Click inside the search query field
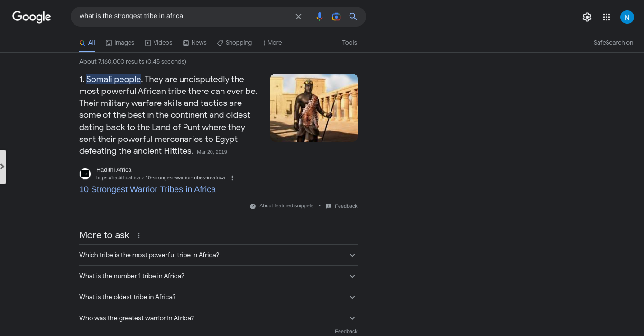The width and height of the screenshot is (644, 336). click(x=185, y=16)
